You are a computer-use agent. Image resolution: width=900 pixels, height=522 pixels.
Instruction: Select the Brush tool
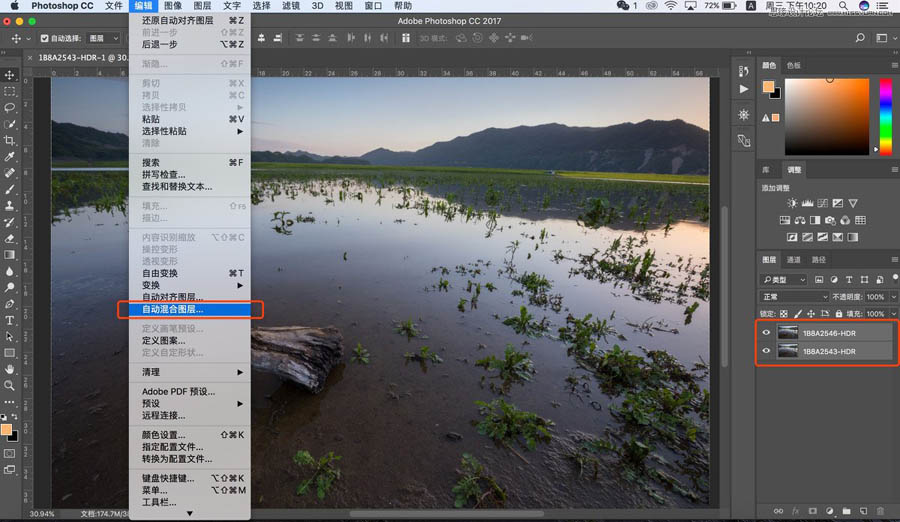[x=10, y=190]
